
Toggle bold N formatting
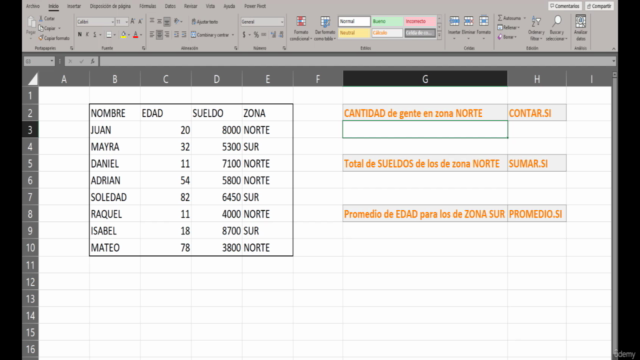[x=80, y=35]
